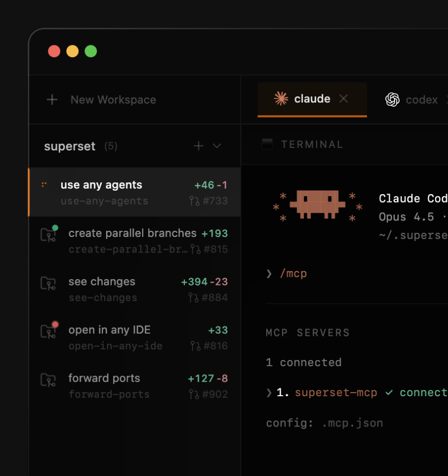Select the forward ports workspace
Screen dimensions: 448x476
pos(135,385)
